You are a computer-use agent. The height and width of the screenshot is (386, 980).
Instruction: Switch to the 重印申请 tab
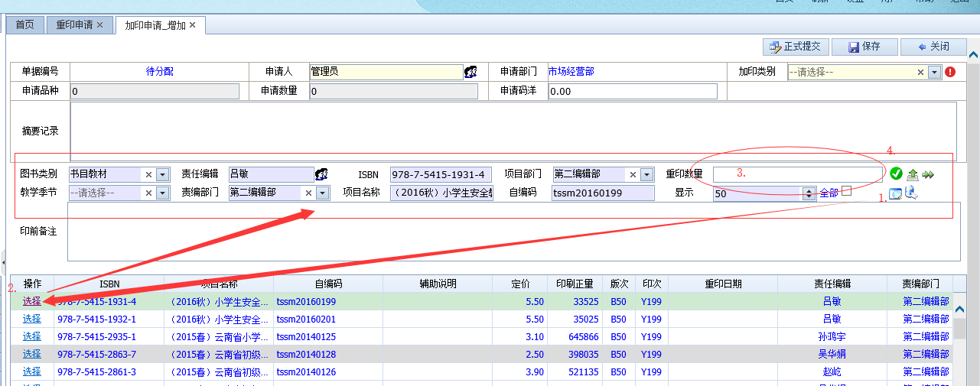point(80,24)
